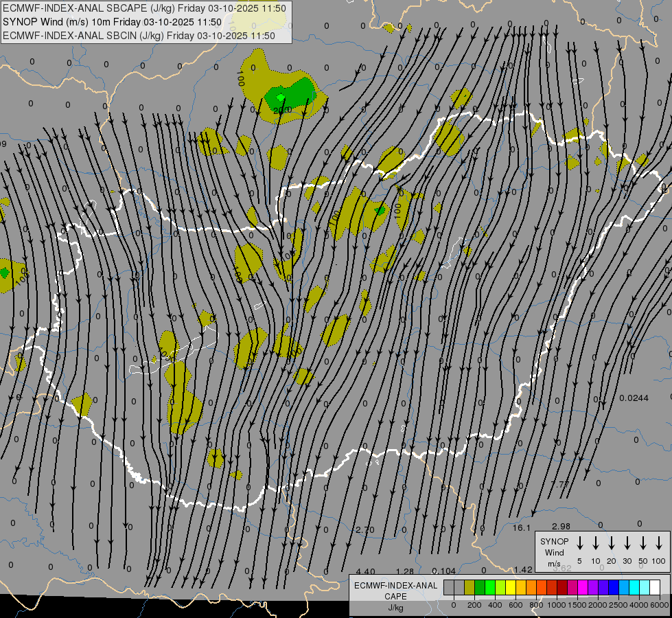Click the SYNOP Wind 10m layer title
This screenshot has height=618, width=672.
pos(111,22)
